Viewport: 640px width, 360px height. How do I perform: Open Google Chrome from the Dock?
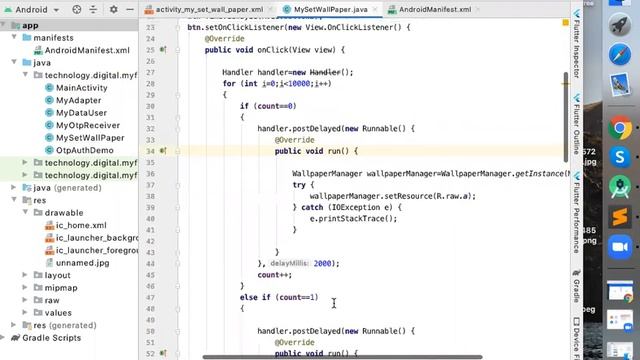coord(620,128)
